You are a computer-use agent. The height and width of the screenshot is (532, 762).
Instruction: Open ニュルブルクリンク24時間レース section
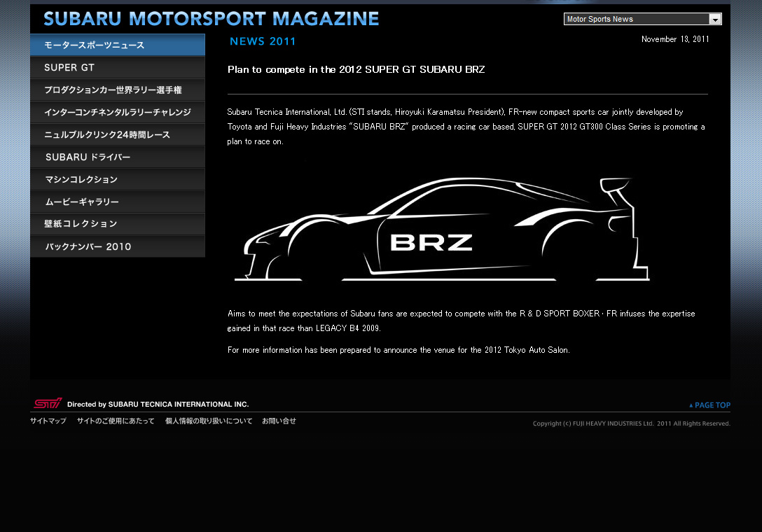tap(118, 135)
